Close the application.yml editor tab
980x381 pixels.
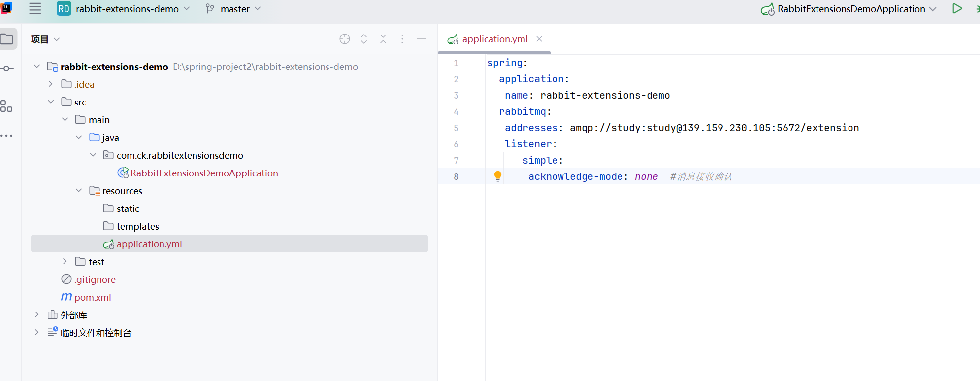pos(539,39)
